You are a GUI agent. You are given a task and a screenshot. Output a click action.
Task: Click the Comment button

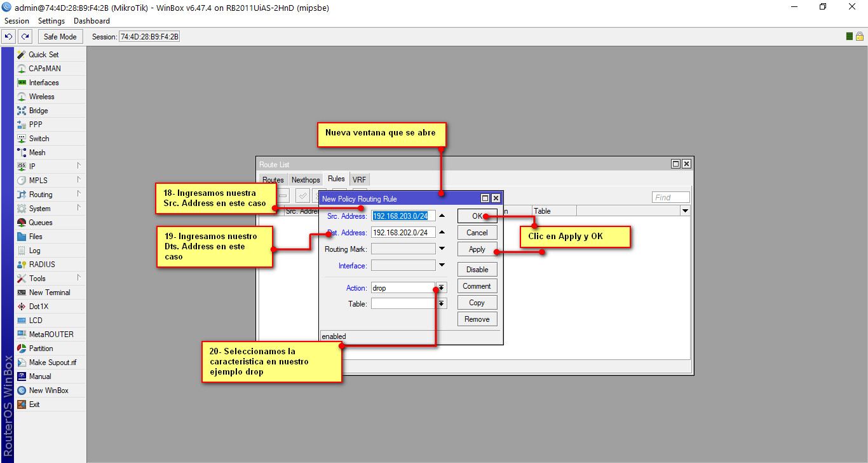(477, 286)
